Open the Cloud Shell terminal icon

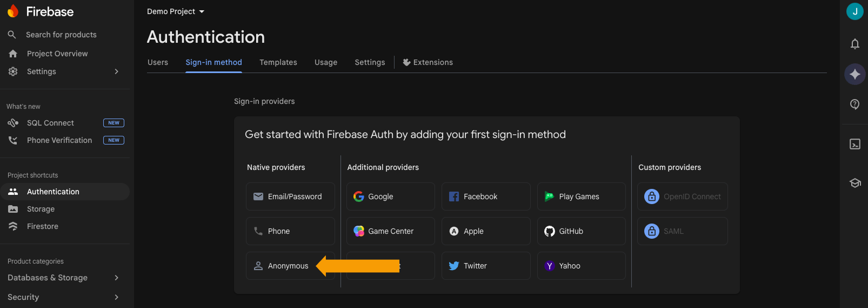pos(855,144)
